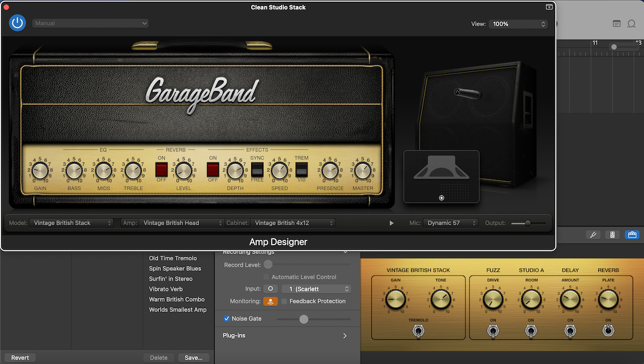Enable Feedback Protection checkbox
The width and height of the screenshot is (644, 364).
pos(284,301)
